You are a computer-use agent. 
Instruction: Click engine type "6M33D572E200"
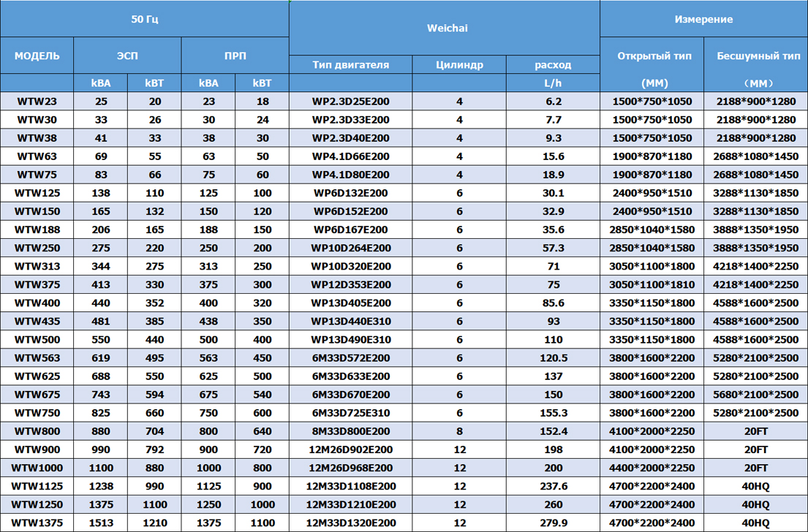click(x=350, y=358)
